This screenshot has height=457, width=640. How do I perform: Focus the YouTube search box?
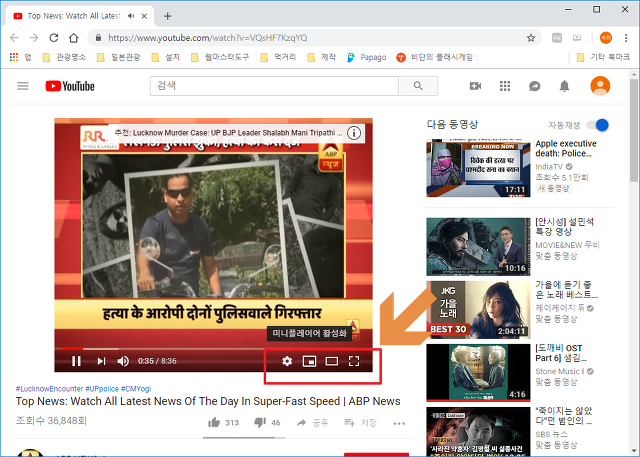tap(274, 86)
